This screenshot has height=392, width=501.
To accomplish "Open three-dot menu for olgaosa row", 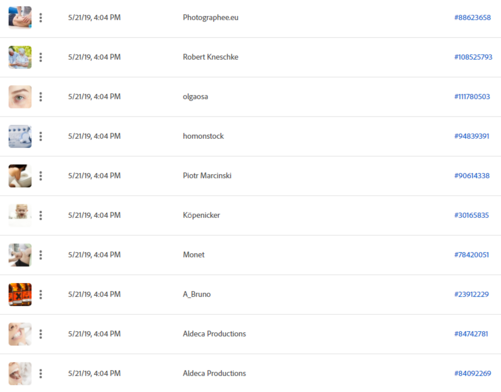I will pyautogui.click(x=41, y=97).
